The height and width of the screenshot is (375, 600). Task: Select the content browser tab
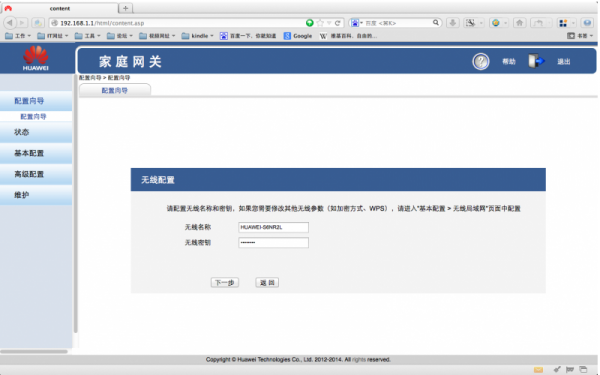pos(60,8)
